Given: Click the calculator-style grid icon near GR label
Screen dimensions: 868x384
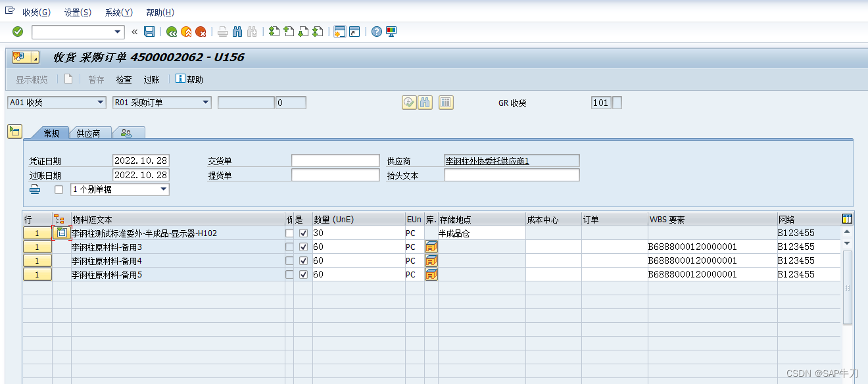Looking at the screenshot, I should pyautogui.click(x=446, y=103).
